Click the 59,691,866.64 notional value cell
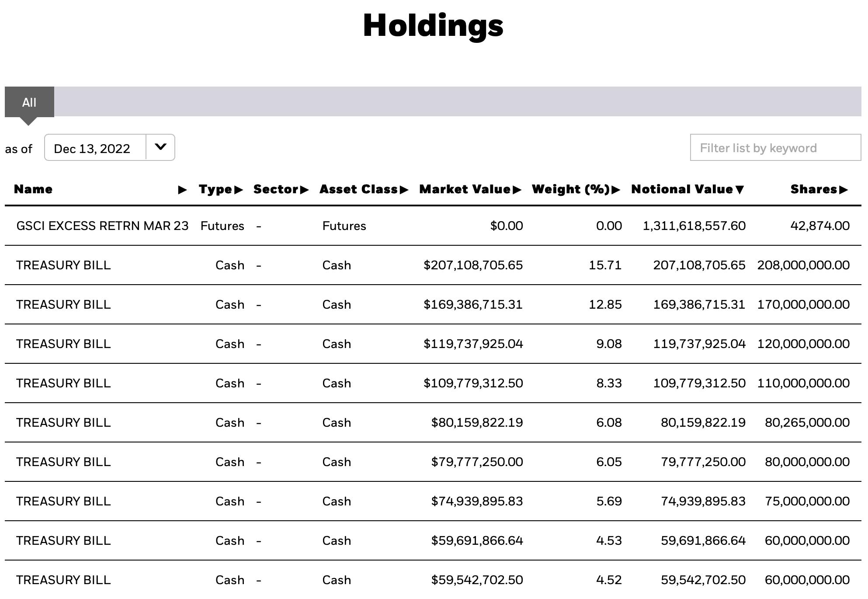 pyautogui.click(x=703, y=540)
